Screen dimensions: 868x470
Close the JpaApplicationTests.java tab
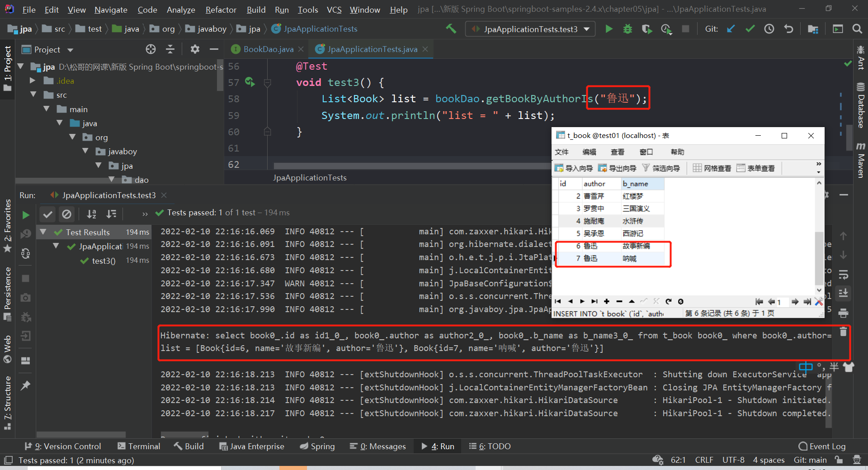[425, 49]
